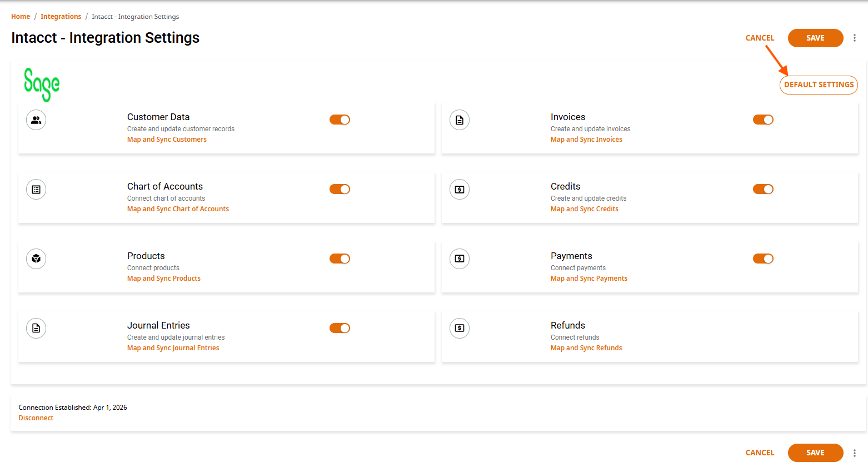This screenshot has width=868, height=467.
Task: Toggle the Journal Entries switch
Action: click(x=340, y=328)
